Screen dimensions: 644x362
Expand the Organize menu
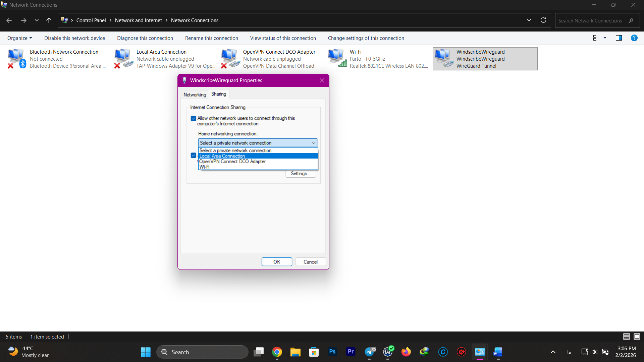[19, 38]
